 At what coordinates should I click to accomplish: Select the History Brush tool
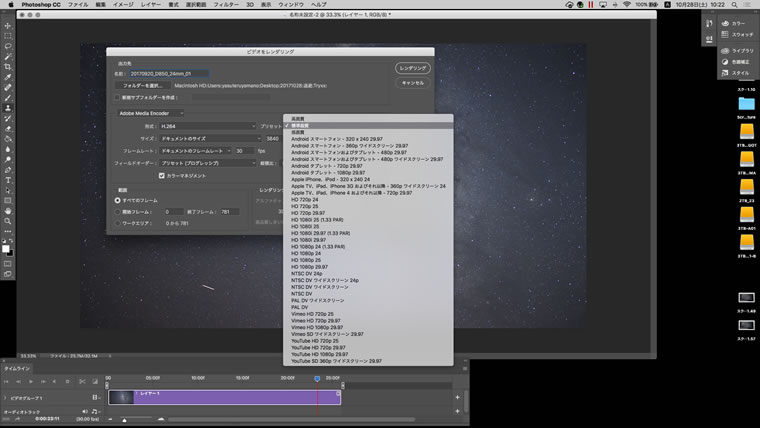8,118
